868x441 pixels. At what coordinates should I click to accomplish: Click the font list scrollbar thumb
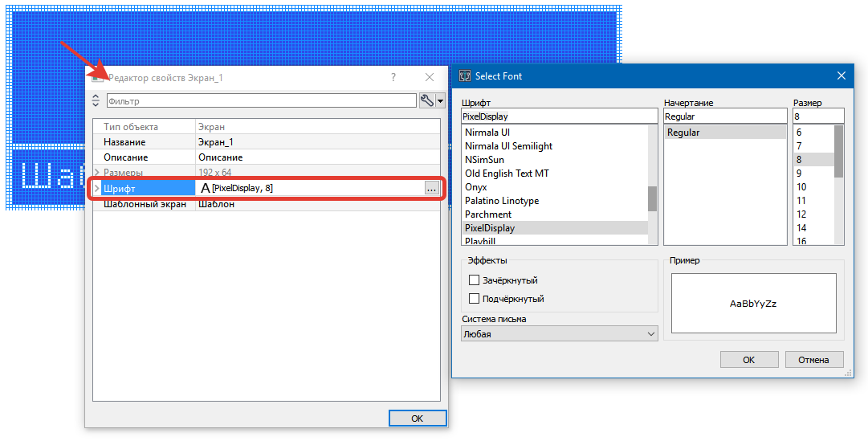(653, 198)
